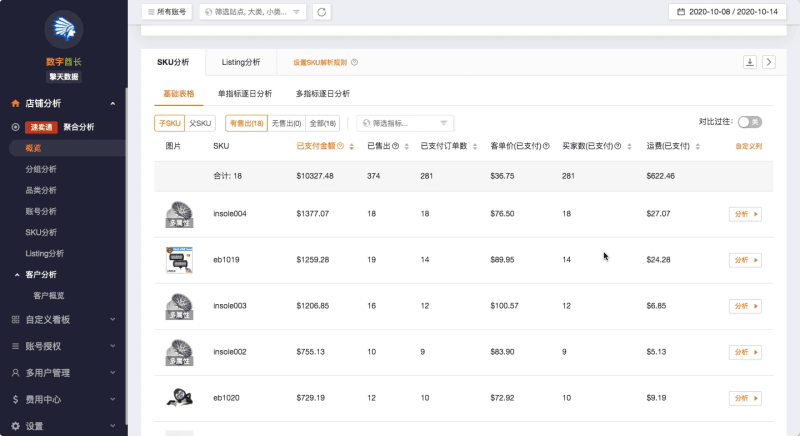Click 分析 button for eb1020
The image size is (800, 436).
tap(745, 398)
